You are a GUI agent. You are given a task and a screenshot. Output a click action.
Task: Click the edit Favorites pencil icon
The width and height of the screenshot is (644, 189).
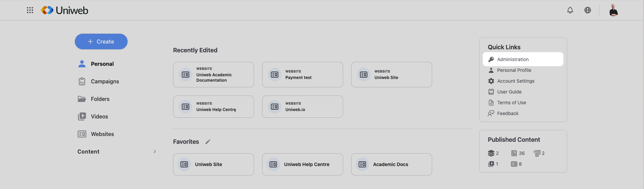[x=208, y=142]
